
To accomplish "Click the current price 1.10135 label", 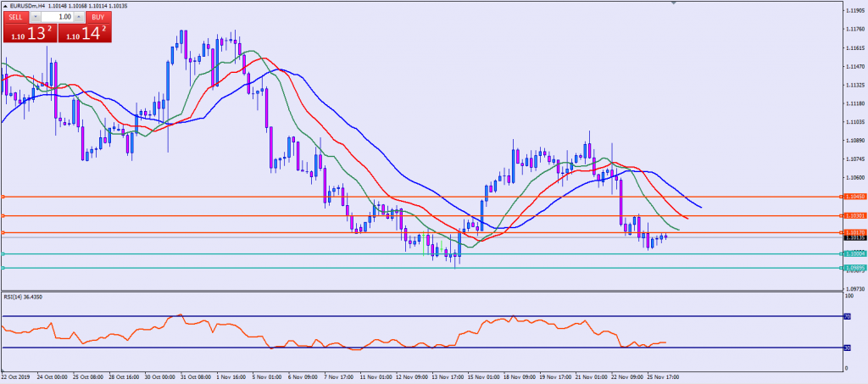I will (854, 238).
